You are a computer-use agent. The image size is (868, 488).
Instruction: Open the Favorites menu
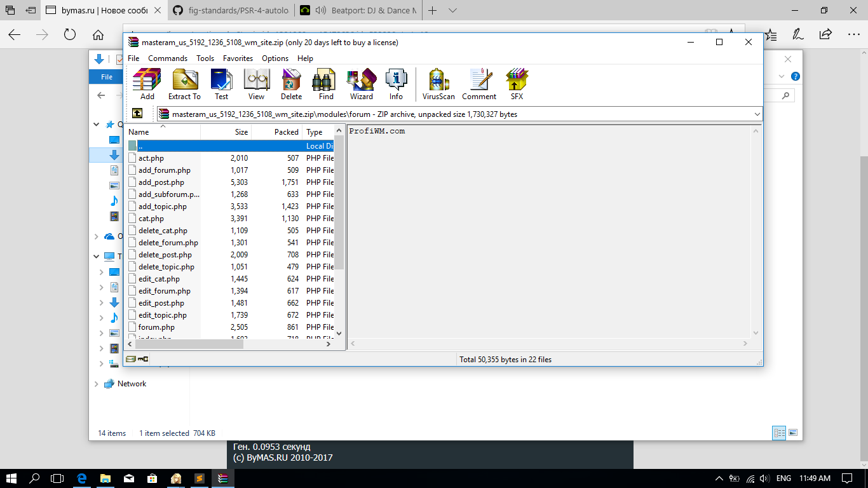238,58
